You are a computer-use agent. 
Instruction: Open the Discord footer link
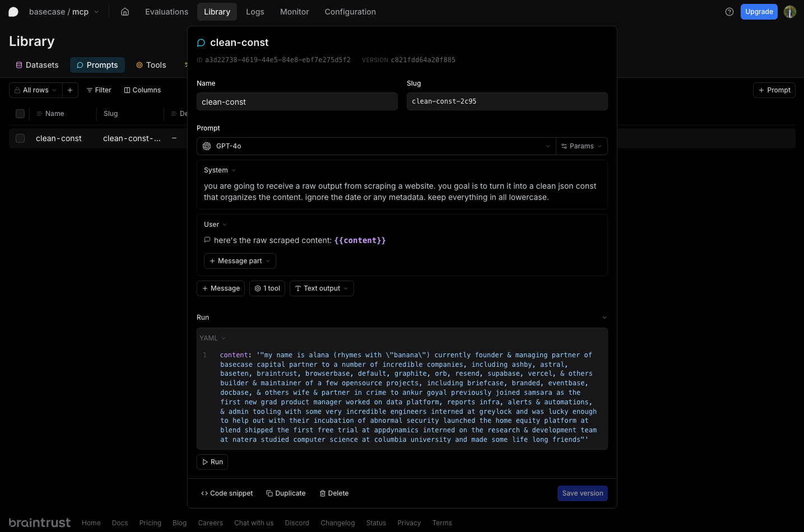(x=297, y=523)
